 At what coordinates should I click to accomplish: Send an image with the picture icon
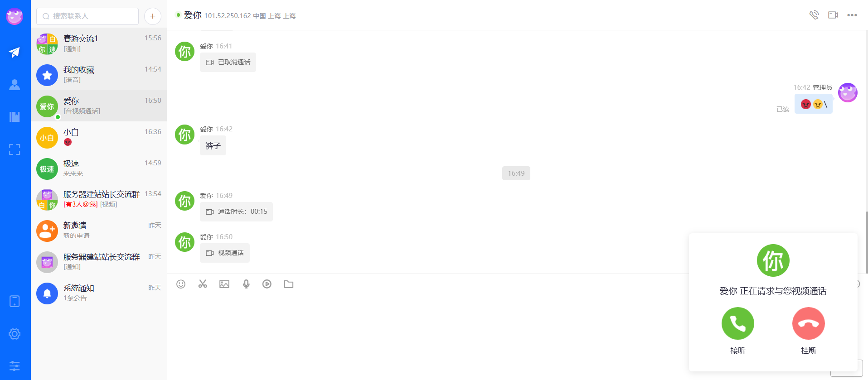[224, 284]
